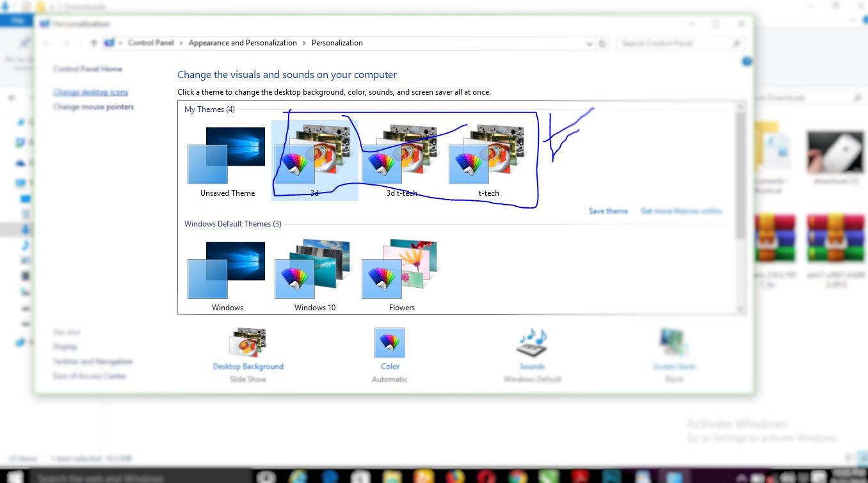Click the 'Windows Default Themes (3)' heading

click(233, 224)
